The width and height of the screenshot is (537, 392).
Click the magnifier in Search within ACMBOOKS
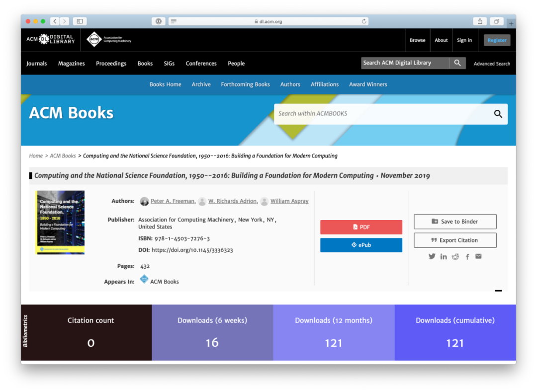498,114
